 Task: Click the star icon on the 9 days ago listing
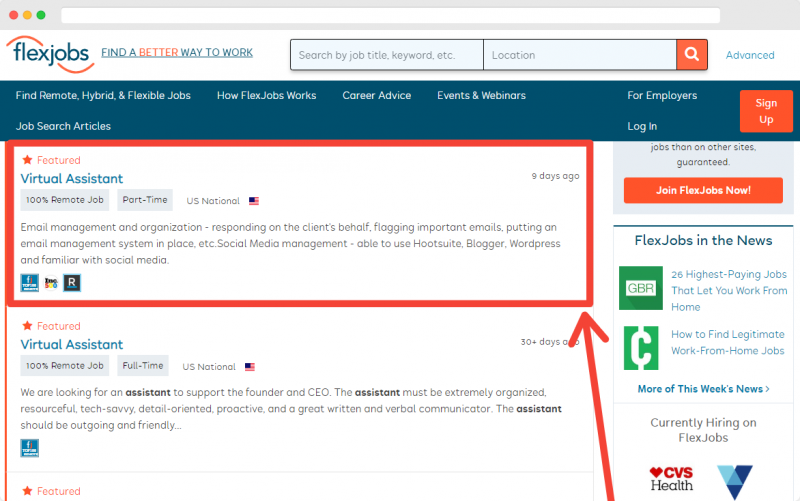[x=28, y=160]
